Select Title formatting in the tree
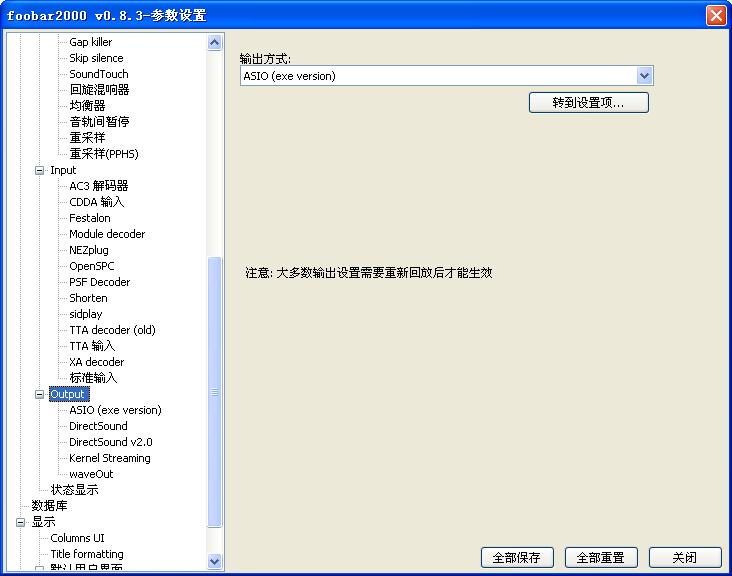 tap(87, 554)
